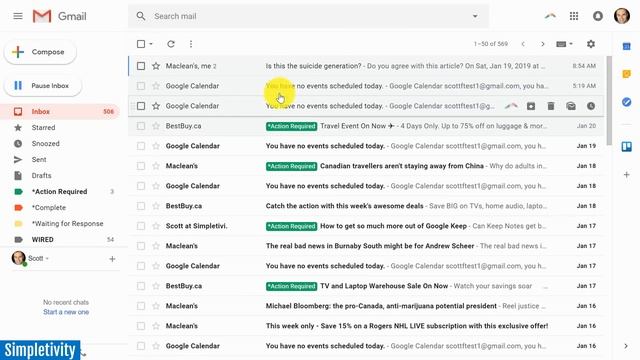Click in the Search mail field
The image size is (640, 360).
tap(308, 16)
